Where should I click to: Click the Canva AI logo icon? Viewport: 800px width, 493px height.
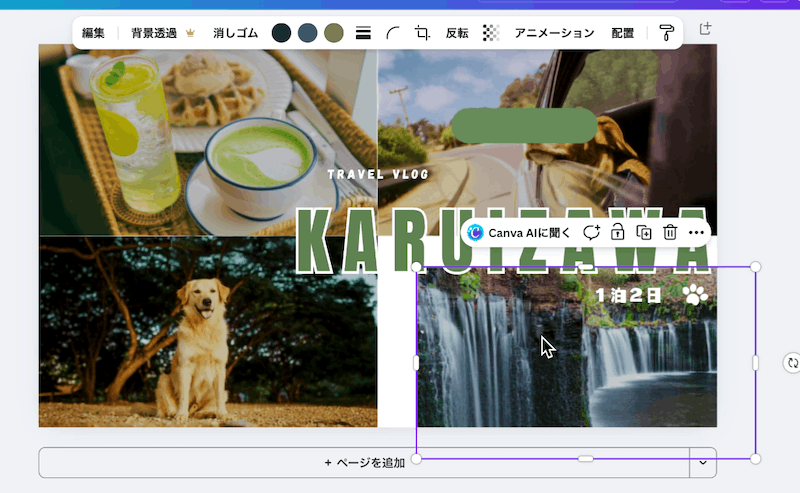tap(475, 233)
